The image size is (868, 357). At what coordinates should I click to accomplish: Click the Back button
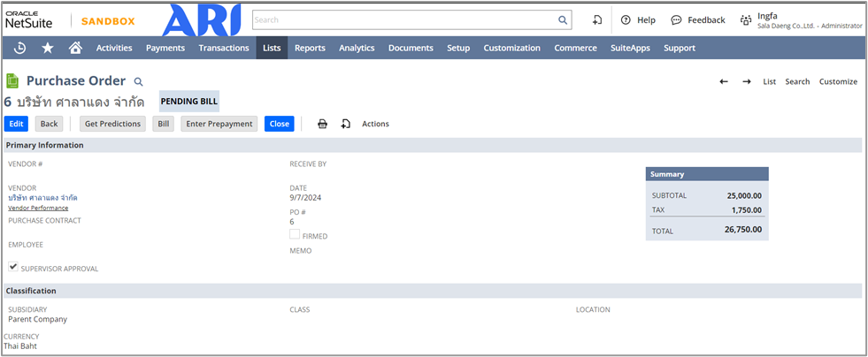(x=49, y=124)
